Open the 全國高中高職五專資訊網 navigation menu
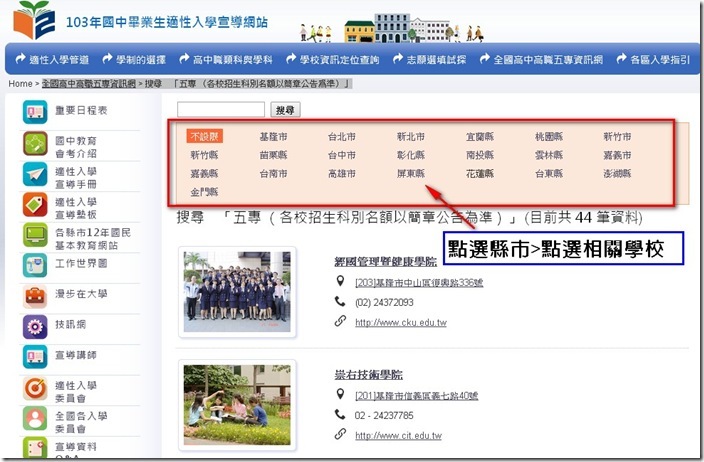704x462 pixels. pyautogui.click(x=541, y=59)
